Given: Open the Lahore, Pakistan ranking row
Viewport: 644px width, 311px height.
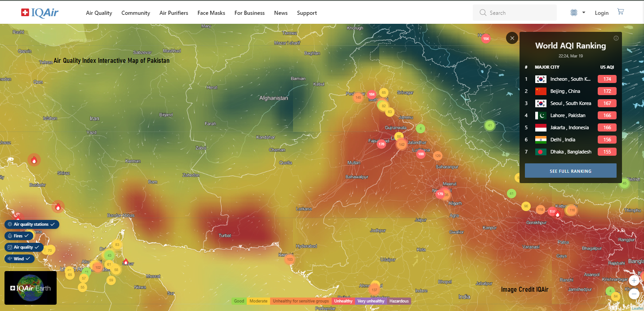Looking at the screenshot, I should pyautogui.click(x=571, y=115).
